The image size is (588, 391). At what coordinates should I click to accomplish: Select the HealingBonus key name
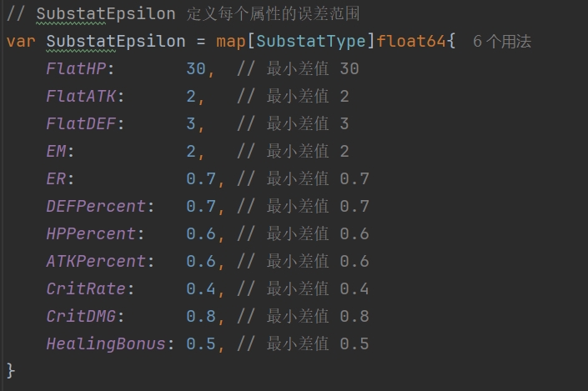[x=106, y=344]
